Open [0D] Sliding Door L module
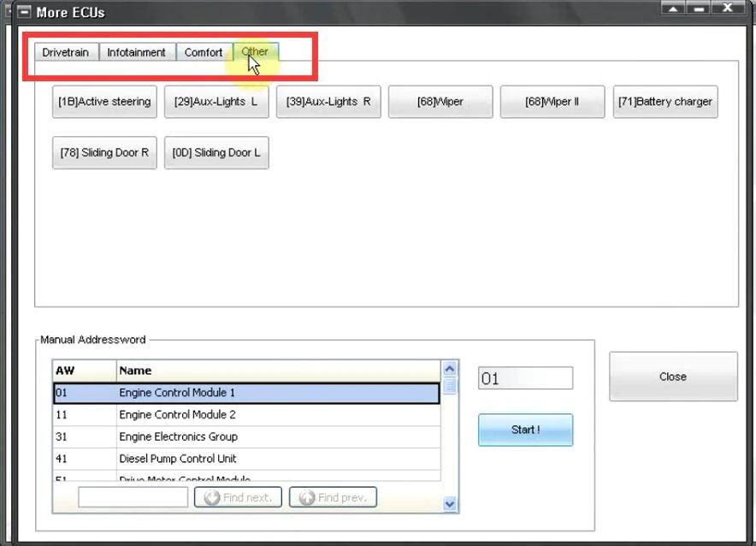 [x=216, y=153]
